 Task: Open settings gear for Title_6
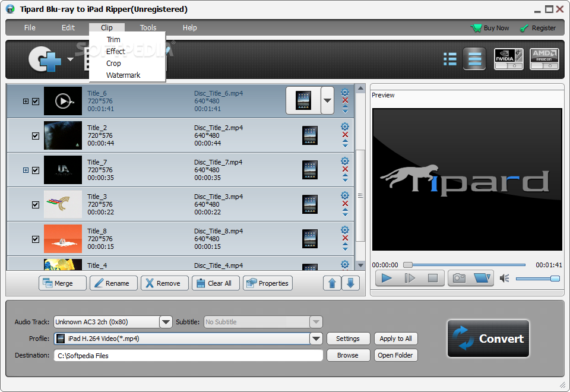tap(345, 93)
